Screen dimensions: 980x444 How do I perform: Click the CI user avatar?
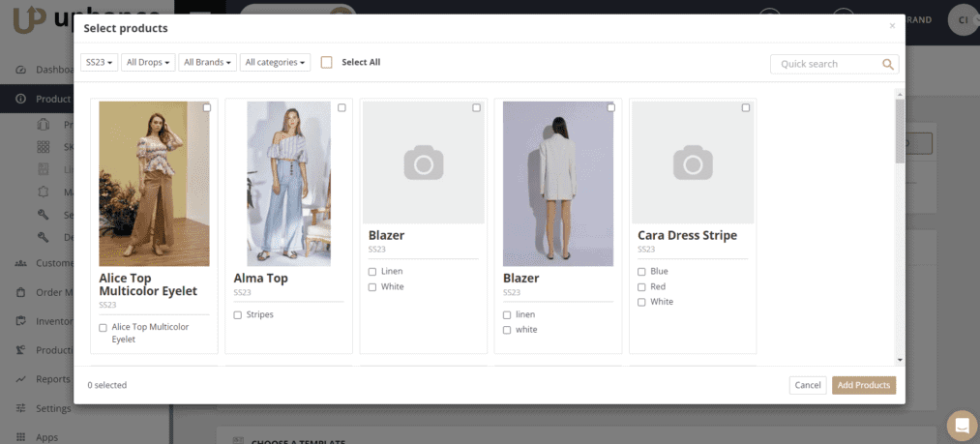[963, 19]
